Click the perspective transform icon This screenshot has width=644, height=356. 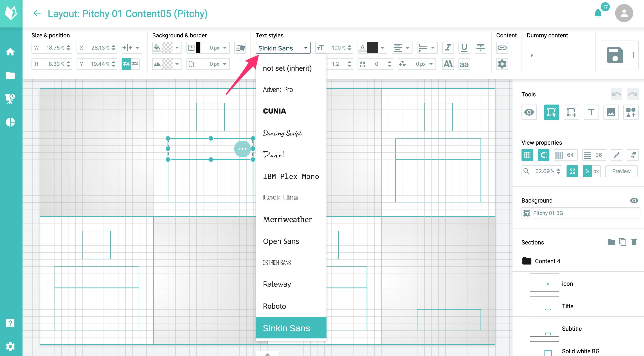pyautogui.click(x=240, y=48)
